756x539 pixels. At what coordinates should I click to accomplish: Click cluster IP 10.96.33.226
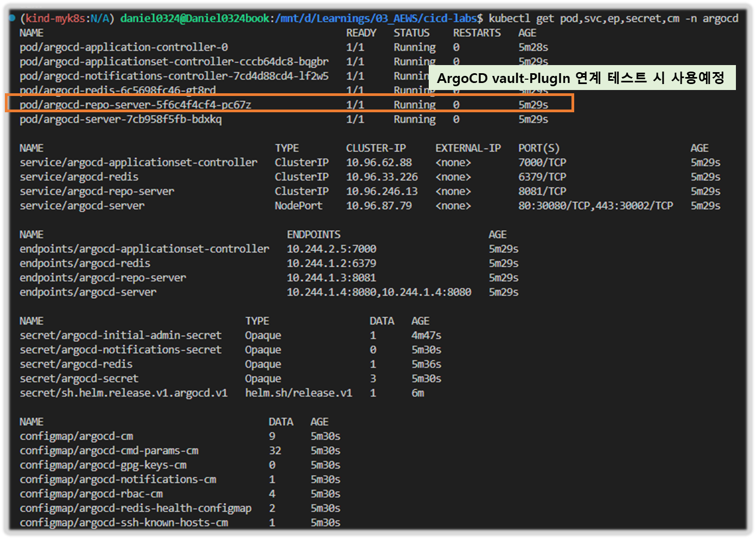(382, 177)
